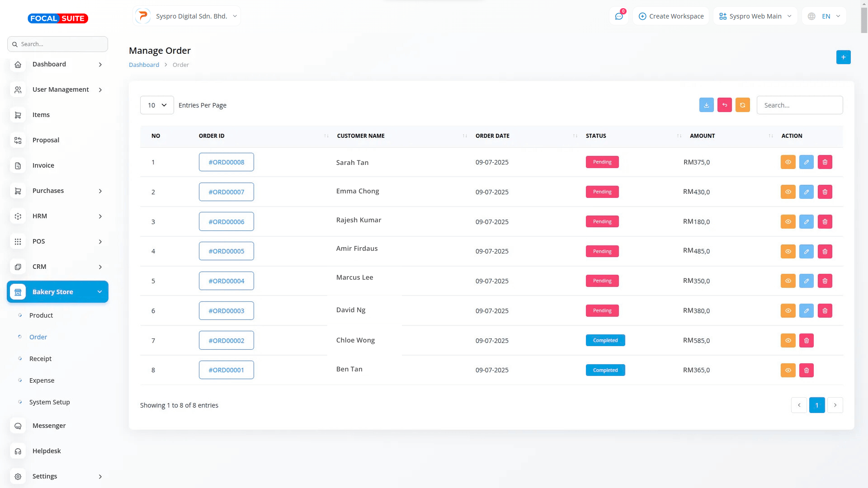View Chloe Wong's order via the eye icon
The width and height of the screenshot is (868, 488).
coord(788,341)
